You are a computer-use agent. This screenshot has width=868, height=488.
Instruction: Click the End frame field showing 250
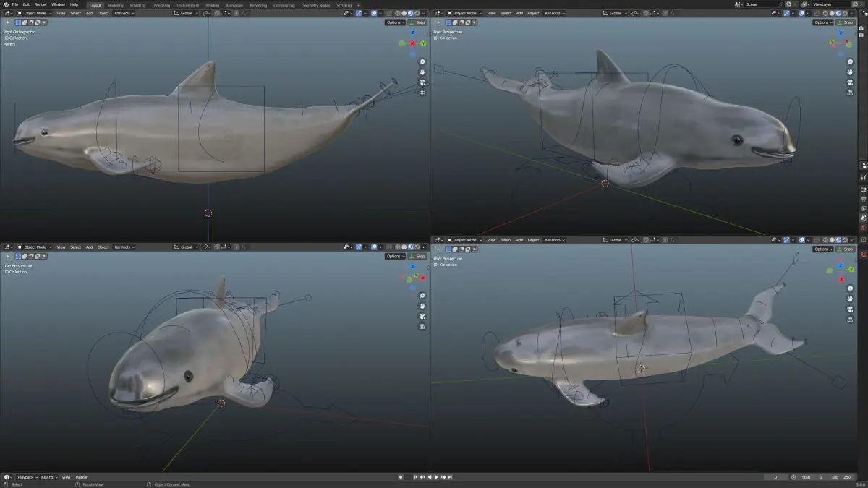pos(841,477)
